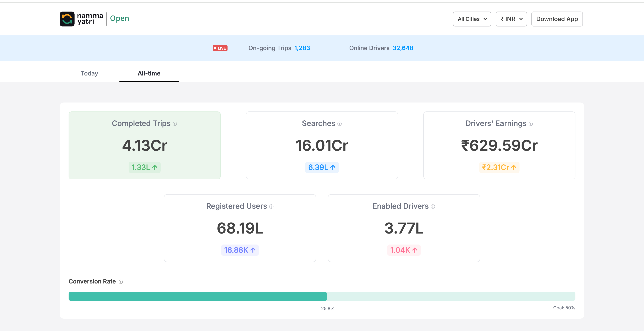Click info icon next to Completed Trips

175,124
